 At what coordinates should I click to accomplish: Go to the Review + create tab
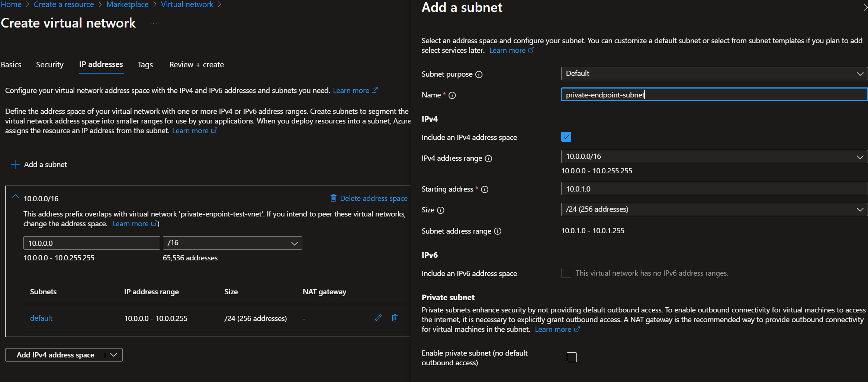coord(197,65)
